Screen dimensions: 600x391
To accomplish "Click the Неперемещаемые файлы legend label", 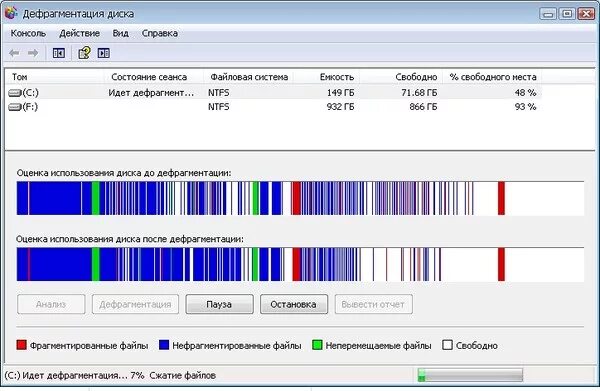I will pos(378,345).
